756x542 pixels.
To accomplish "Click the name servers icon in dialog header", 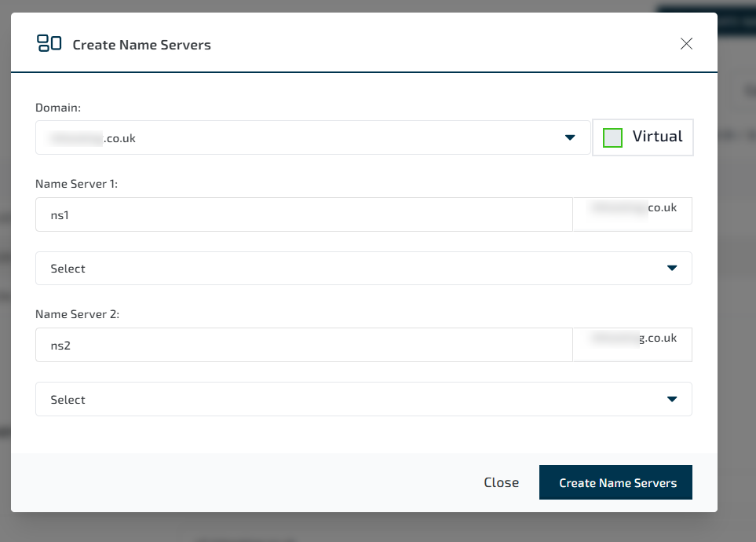I will (x=49, y=44).
